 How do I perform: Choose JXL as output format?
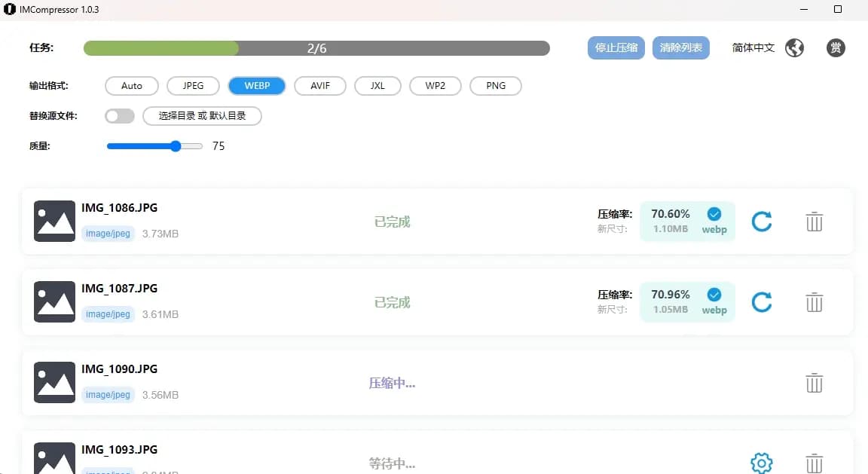[377, 86]
